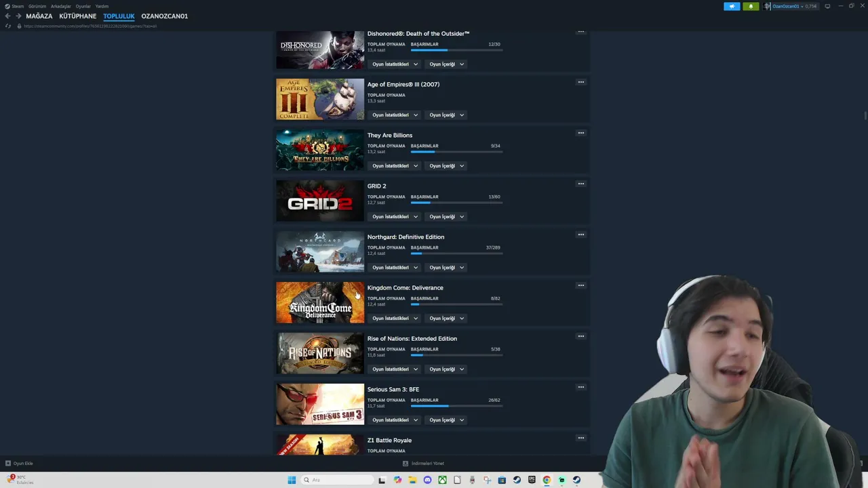
Task: Open the Yardım menu
Action: [102, 6]
